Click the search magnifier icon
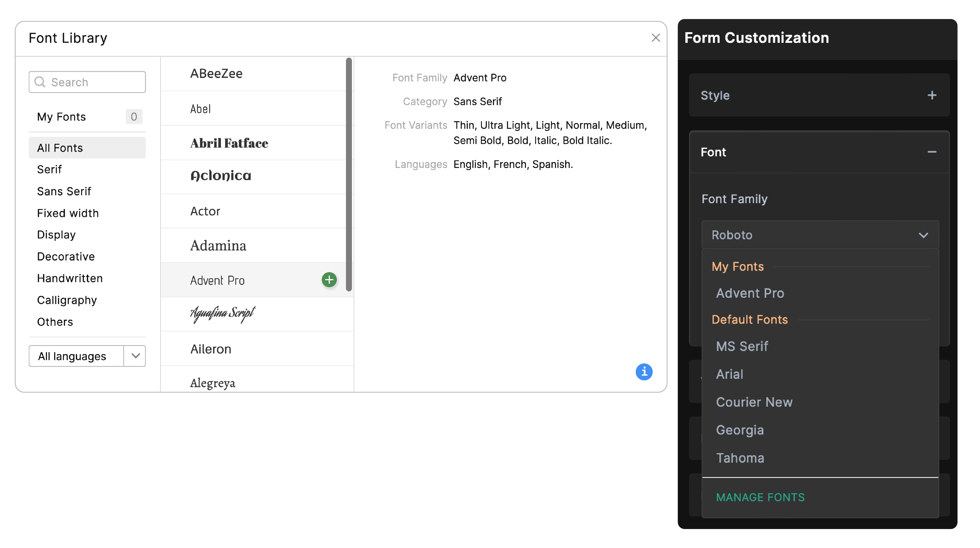Image resolution: width=980 pixels, height=548 pixels. [x=40, y=82]
